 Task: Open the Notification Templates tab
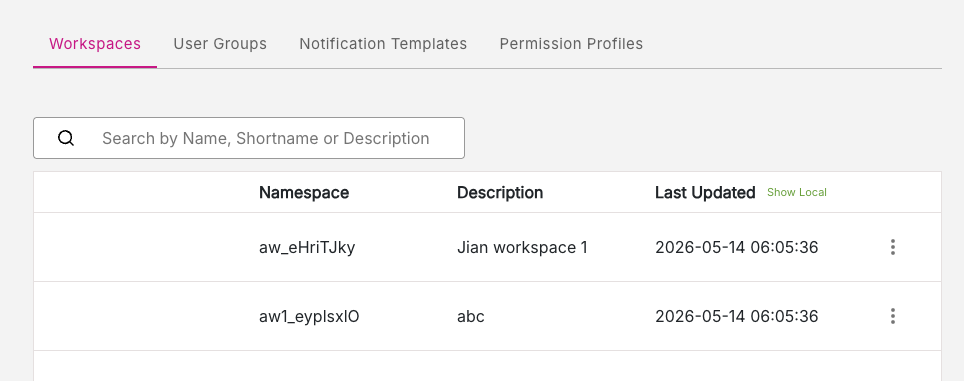point(383,44)
